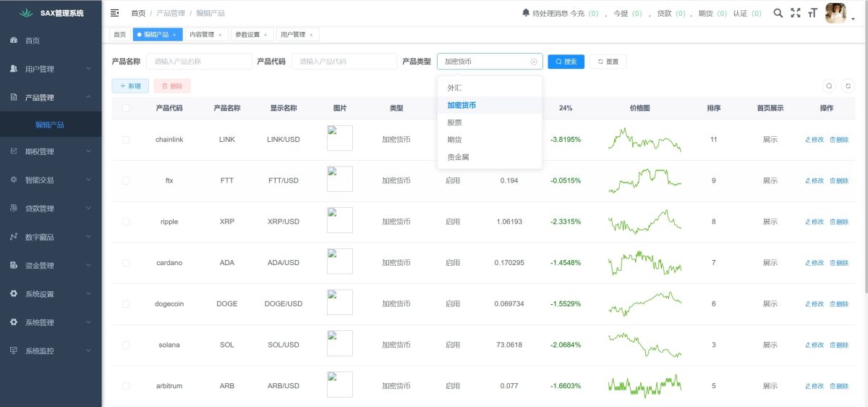The image size is (868, 407).
Task: Check the chainlink row checkbox
Action: pyautogui.click(x=126, y=139)
